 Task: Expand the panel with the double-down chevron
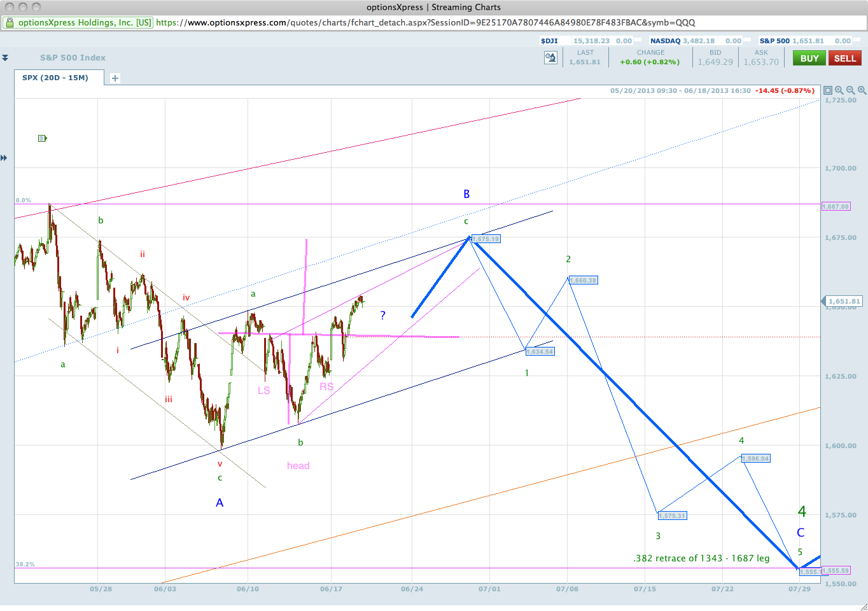tap(5, 57)
